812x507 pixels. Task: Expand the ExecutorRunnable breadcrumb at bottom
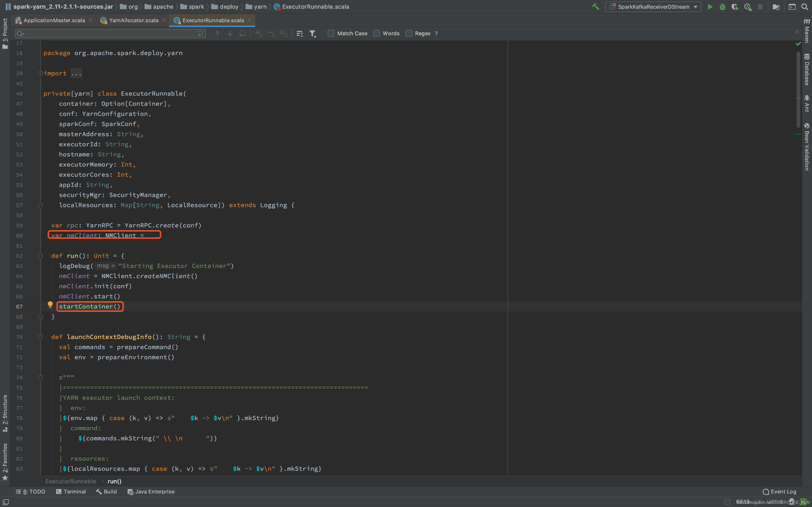71,481
